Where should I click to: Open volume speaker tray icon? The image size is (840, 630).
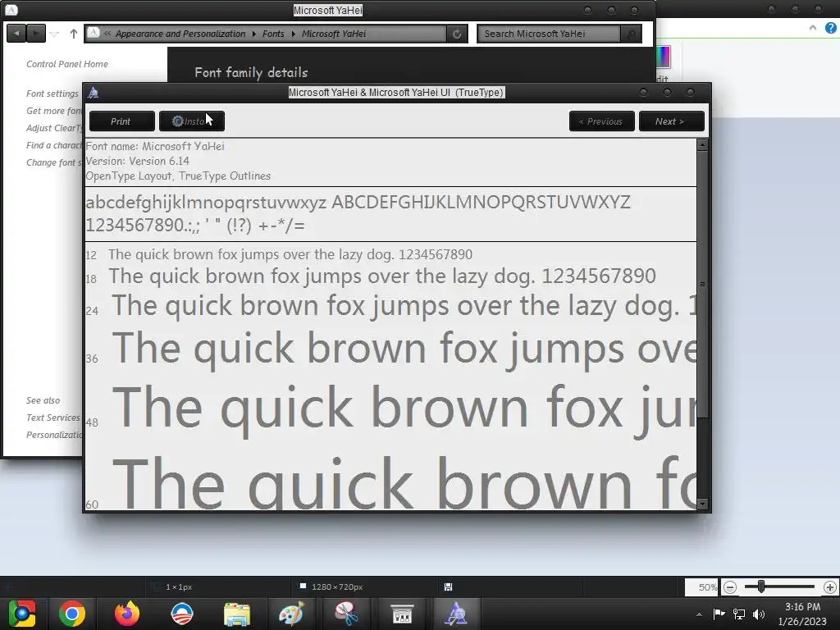pos(759,614)
